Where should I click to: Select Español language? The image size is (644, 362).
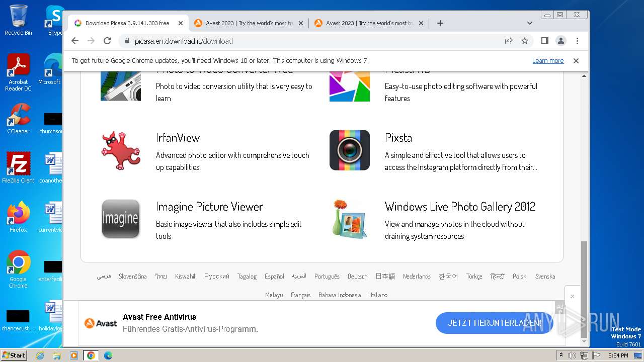[x=274, y=277]
